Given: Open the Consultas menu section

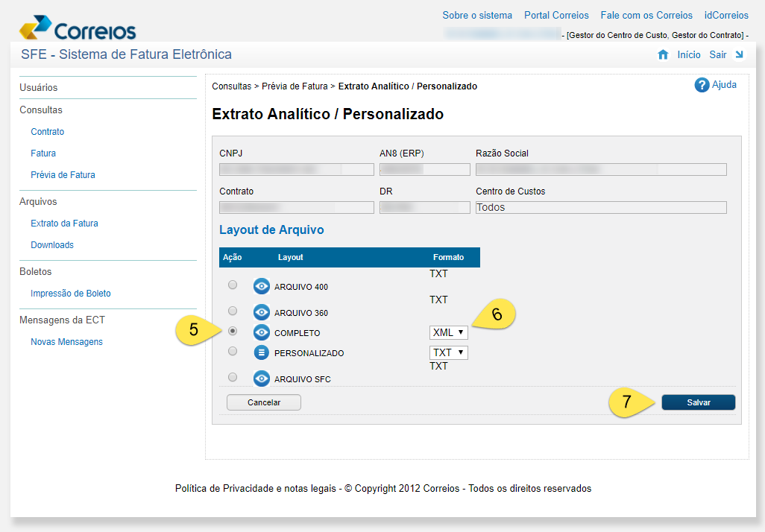Looking at the screenshot, I should [x=41, y=110].
